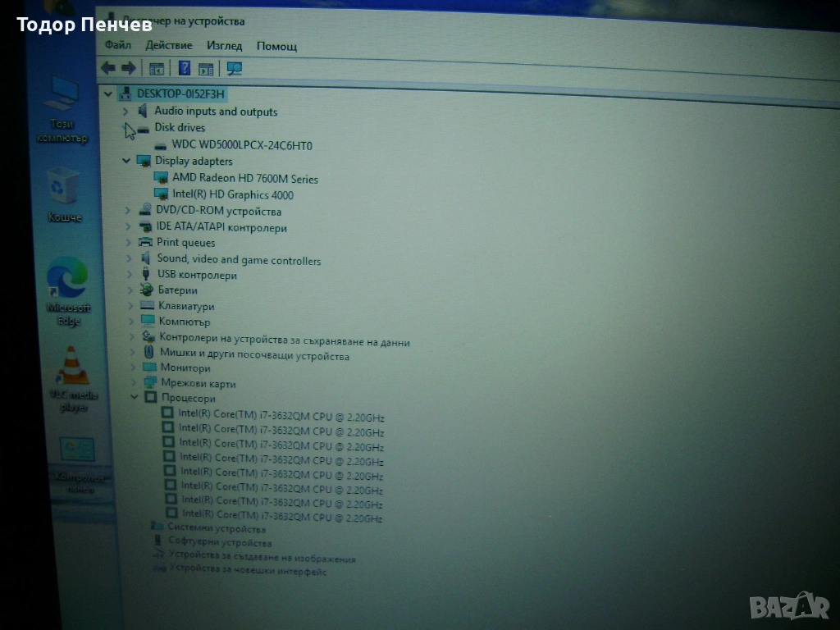840x630 pixels.
Task: Click the scan for hardware changes icon
Action: click(235, 70)
